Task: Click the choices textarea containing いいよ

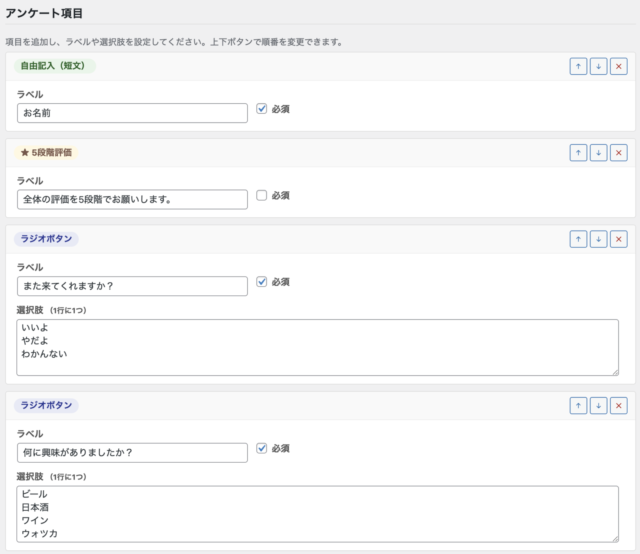Action: click(317, 347)
